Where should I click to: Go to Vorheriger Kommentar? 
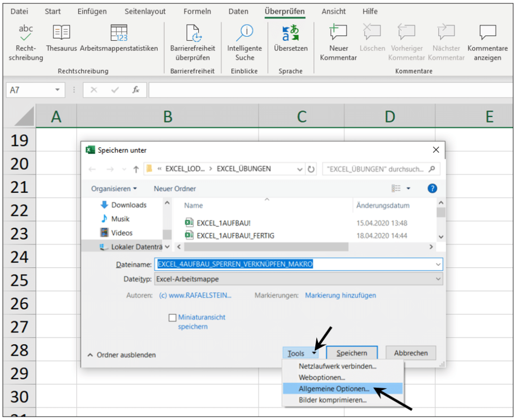(406, 43)
